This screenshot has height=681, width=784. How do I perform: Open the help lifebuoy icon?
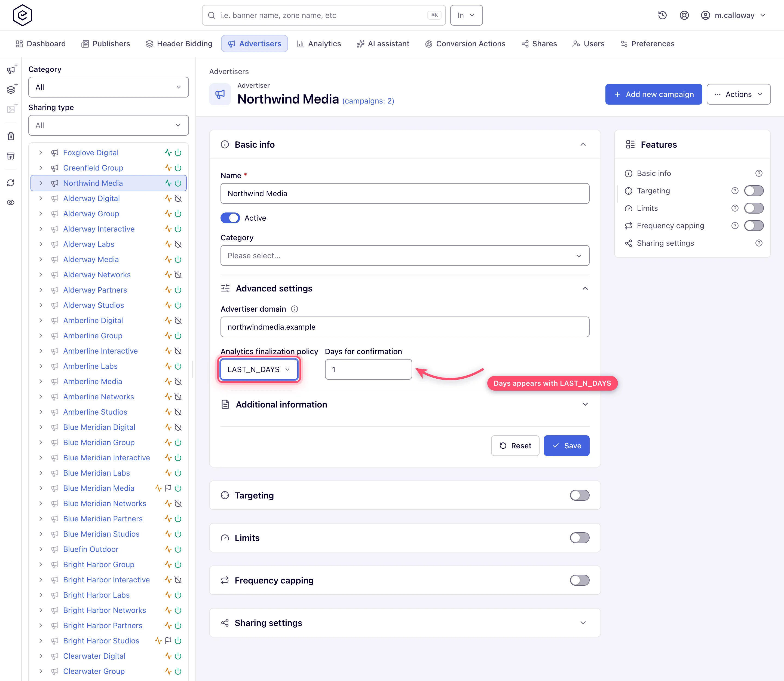(684, 15)
